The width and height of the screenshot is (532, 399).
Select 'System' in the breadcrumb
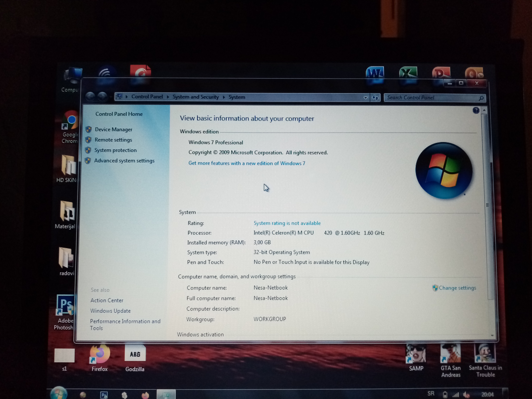237,97
